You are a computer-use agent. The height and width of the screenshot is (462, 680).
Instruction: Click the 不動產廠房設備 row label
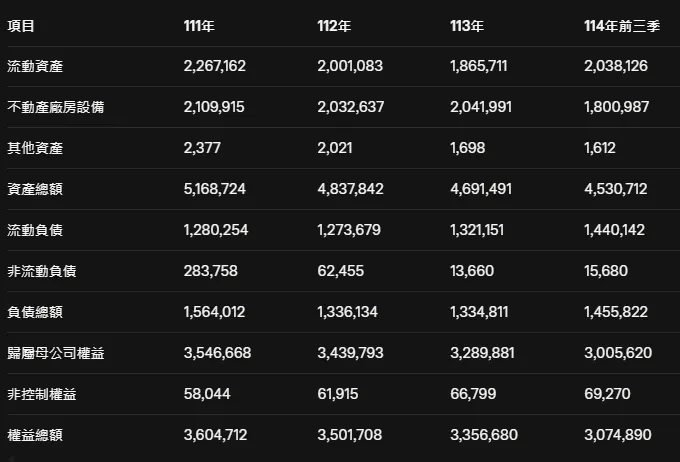click(56, 107)
